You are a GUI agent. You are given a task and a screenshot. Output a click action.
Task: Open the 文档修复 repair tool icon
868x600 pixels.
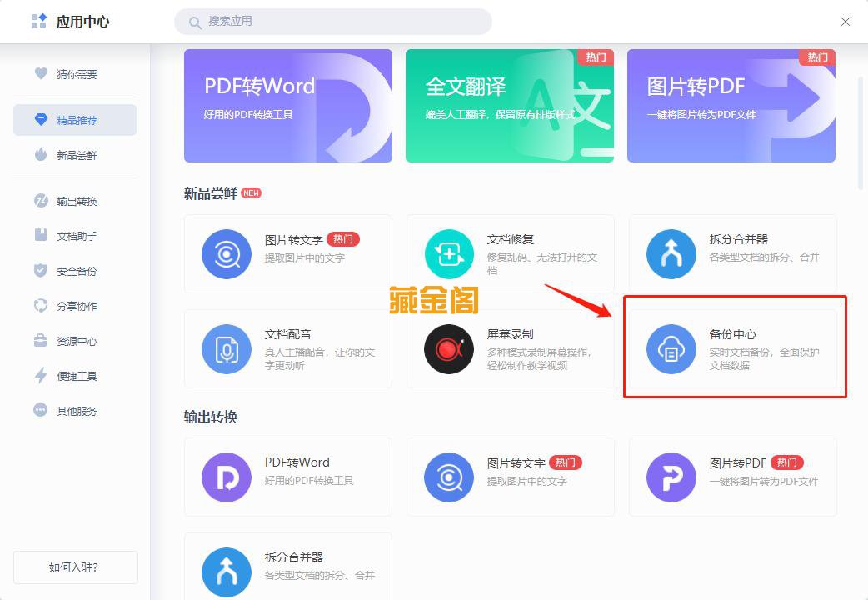[448, 252]
